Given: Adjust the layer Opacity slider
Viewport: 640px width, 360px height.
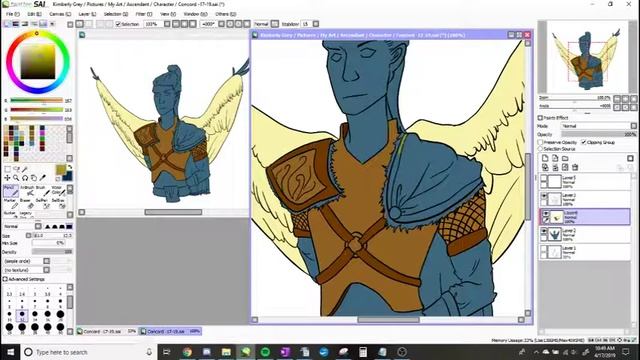Looking at the screenshot, I should click(x=599, y=134).
